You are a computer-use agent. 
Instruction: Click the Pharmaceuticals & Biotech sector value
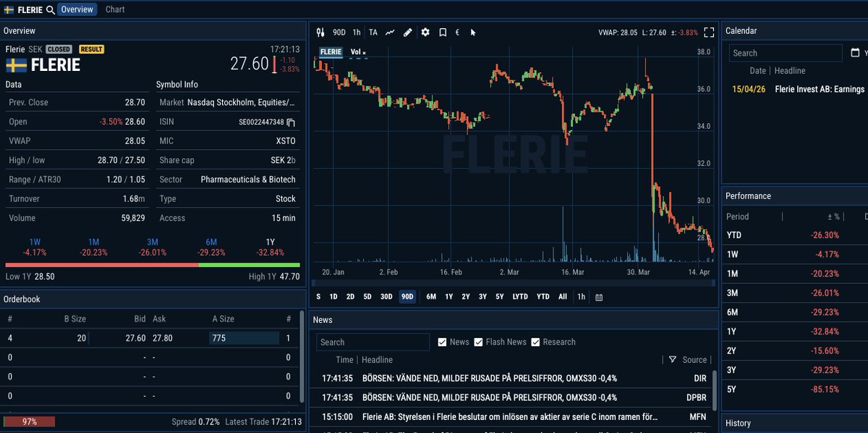pos(248,180)
